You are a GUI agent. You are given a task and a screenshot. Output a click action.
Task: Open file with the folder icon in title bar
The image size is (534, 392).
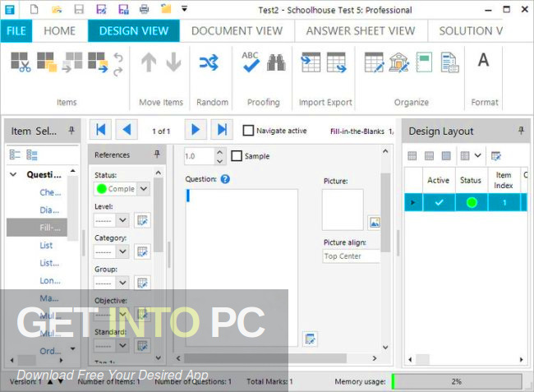[57, 9]
